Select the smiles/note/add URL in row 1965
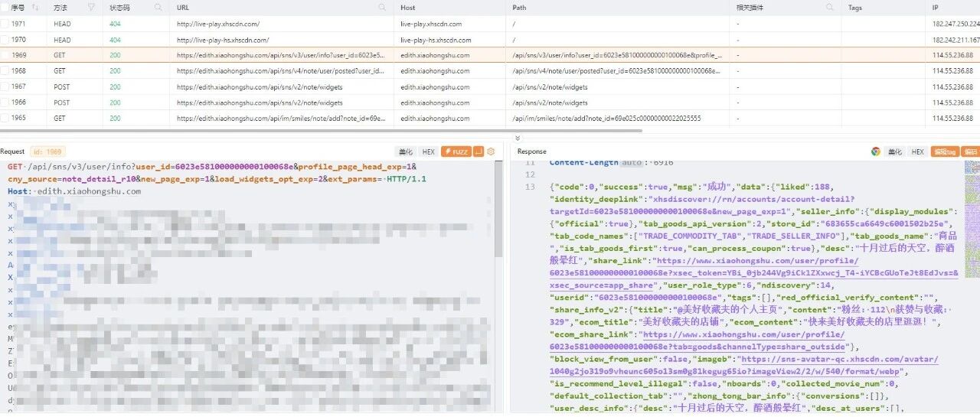980x417 pixels. pyautogui.click(x=281, y=118)
